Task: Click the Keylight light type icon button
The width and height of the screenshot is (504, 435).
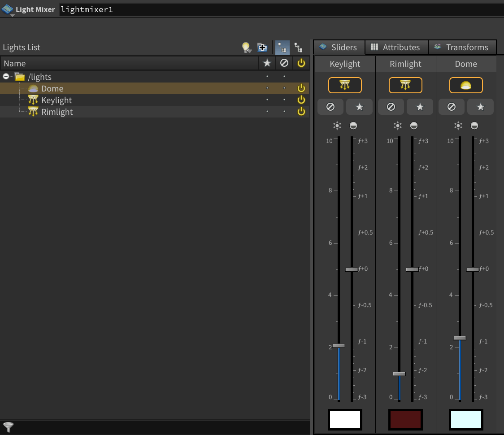Action: point(345,85)
